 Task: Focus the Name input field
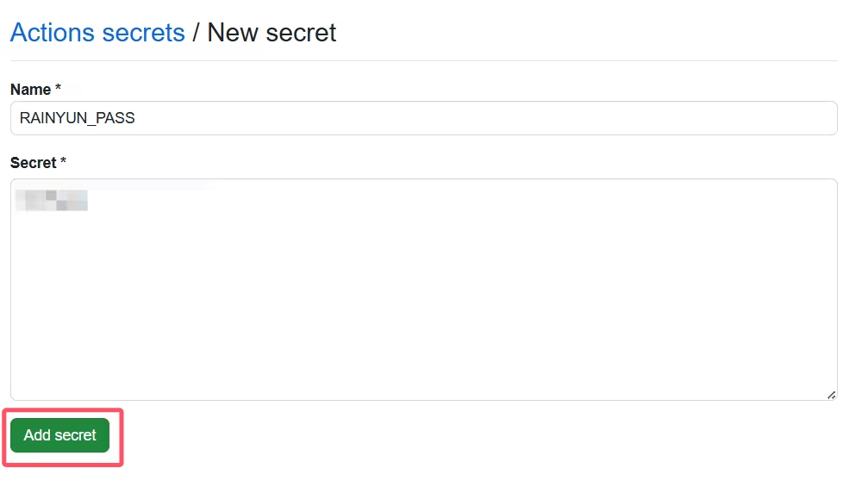[x=423, y=118]
